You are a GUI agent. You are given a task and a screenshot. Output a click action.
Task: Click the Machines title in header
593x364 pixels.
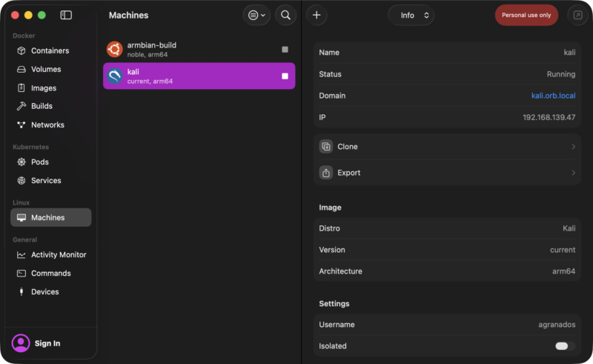coord(128,15)
